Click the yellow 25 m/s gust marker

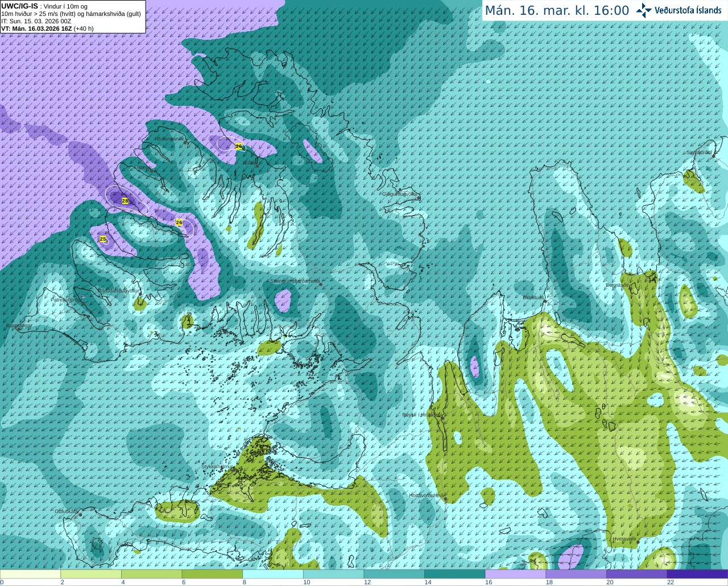(x=103, y=239)
